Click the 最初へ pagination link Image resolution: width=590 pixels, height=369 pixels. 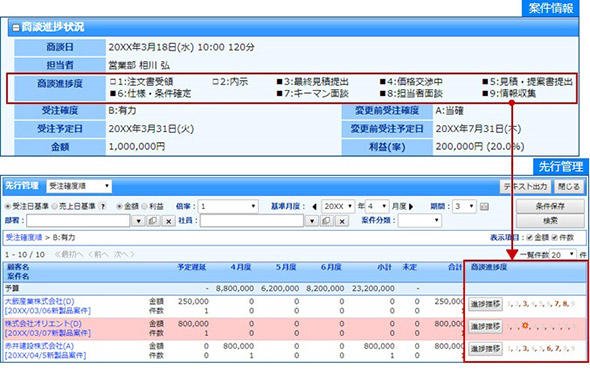pyautogui.click(x=69, y=255)
